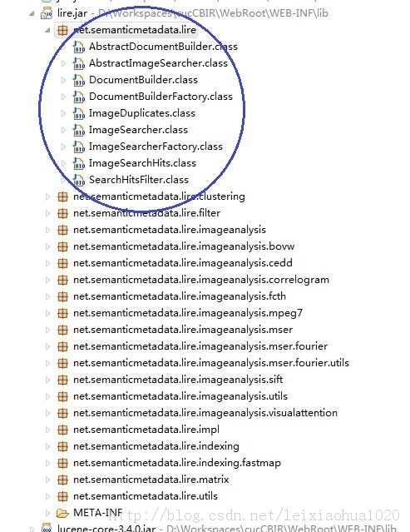Select net.semanticmetadata.lire.imageanalysis.cedd label
Screen dimensions: 410x532
[183, 263]
